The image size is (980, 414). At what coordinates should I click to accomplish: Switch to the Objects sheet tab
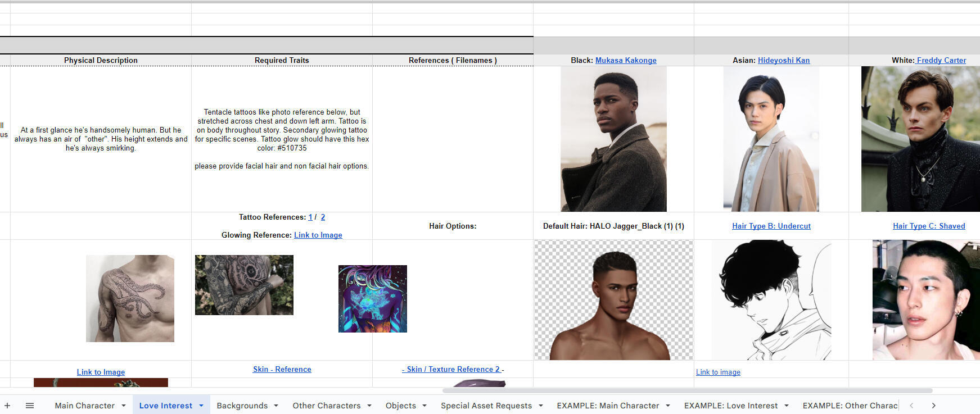400,406
